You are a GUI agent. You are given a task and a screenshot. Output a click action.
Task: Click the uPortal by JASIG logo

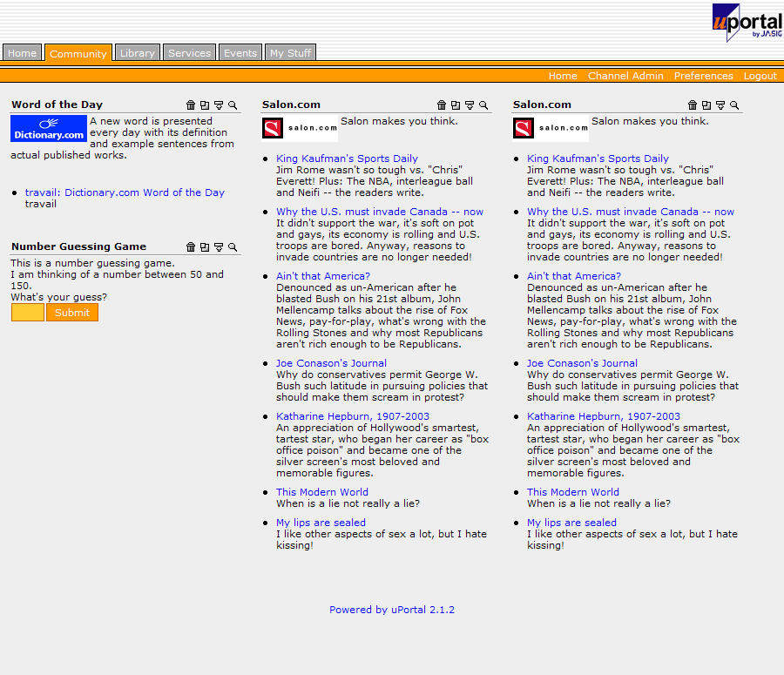coord(747,23)
